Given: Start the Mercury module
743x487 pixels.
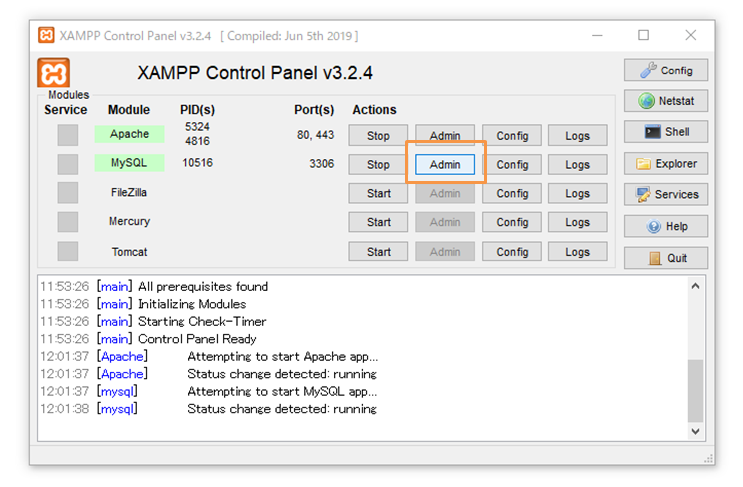Looking at the screenshot, I should tap(378, 222).
